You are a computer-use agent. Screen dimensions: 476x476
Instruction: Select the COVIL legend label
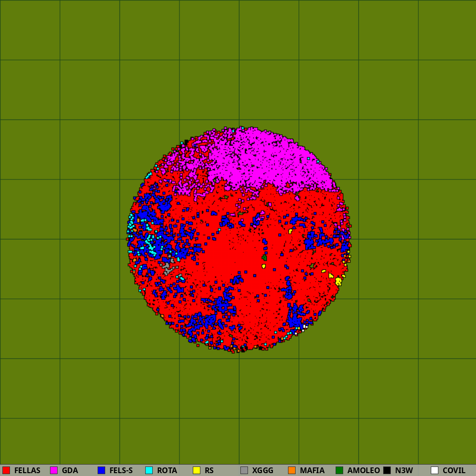[x=454, y=470]
